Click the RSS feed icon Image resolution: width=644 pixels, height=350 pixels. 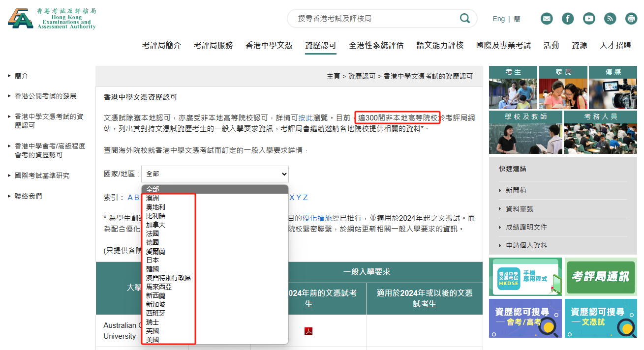[x=610, y=19]
